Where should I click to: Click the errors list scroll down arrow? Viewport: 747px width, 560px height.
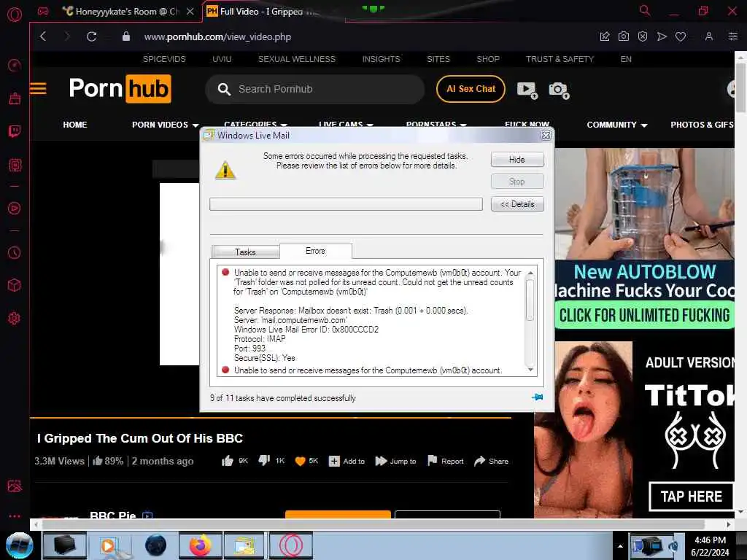530,370
